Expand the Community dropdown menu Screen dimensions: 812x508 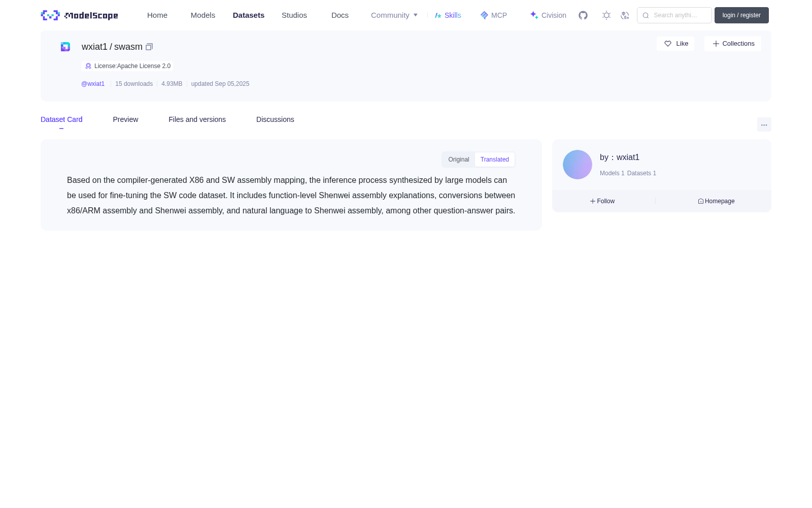pyautogui.click(x=394, y=15)
